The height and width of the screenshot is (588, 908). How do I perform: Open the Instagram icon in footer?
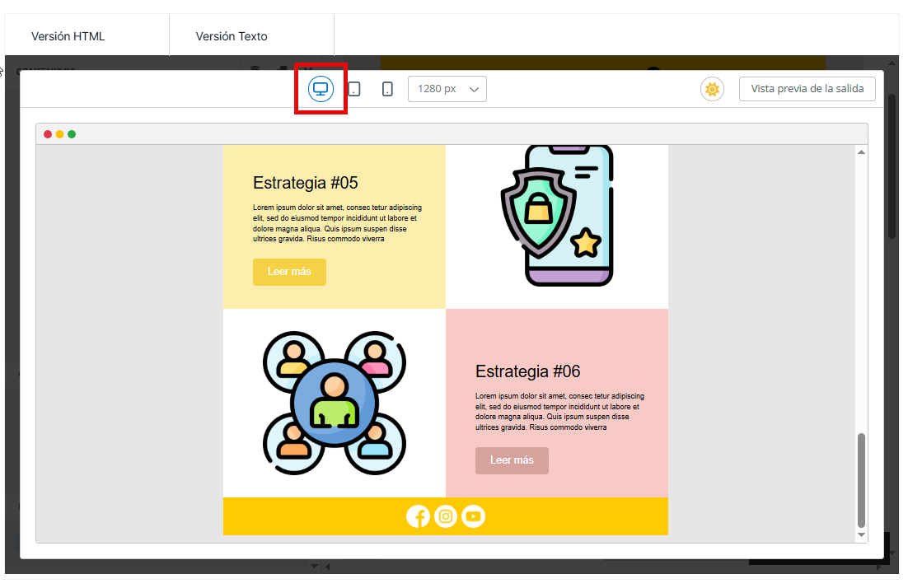point(446,516)
